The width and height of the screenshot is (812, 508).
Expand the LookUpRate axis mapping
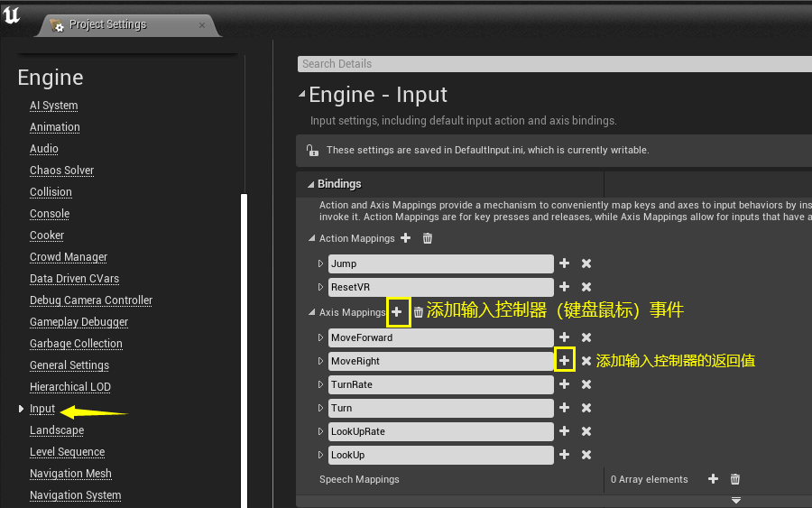click(320, 431)
